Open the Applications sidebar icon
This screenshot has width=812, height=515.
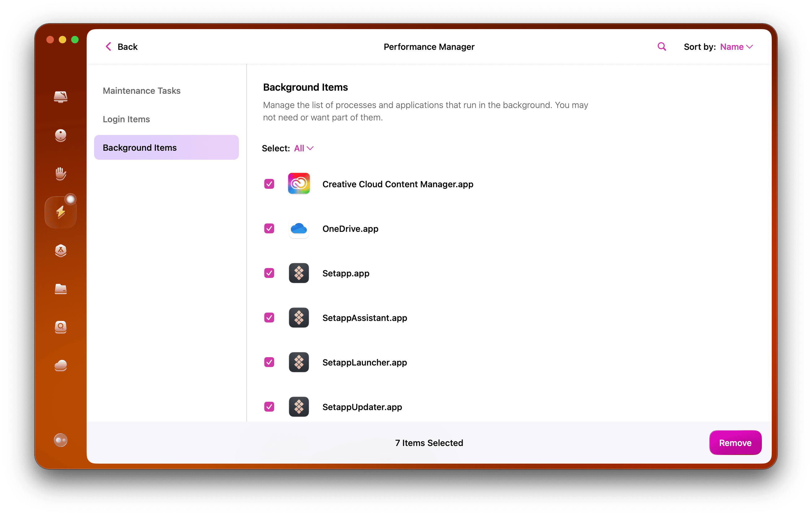pos(61,251)
